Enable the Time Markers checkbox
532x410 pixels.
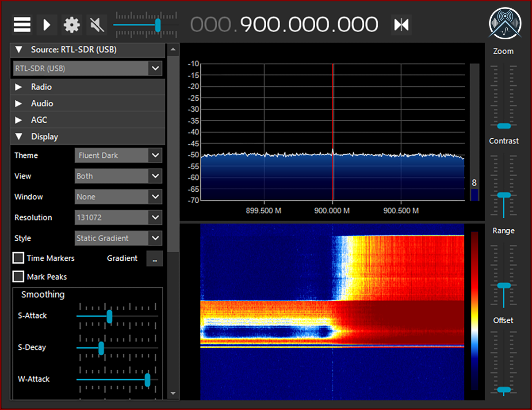click(x=19, y=258)
